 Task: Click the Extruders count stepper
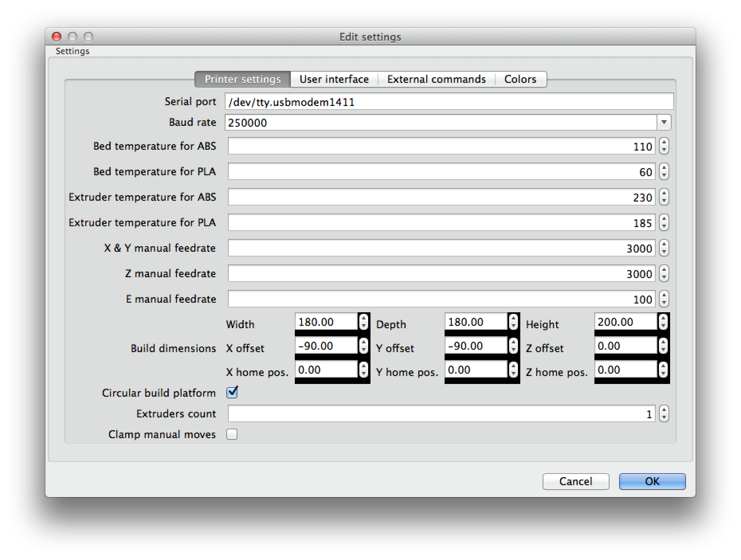point(664,414)
